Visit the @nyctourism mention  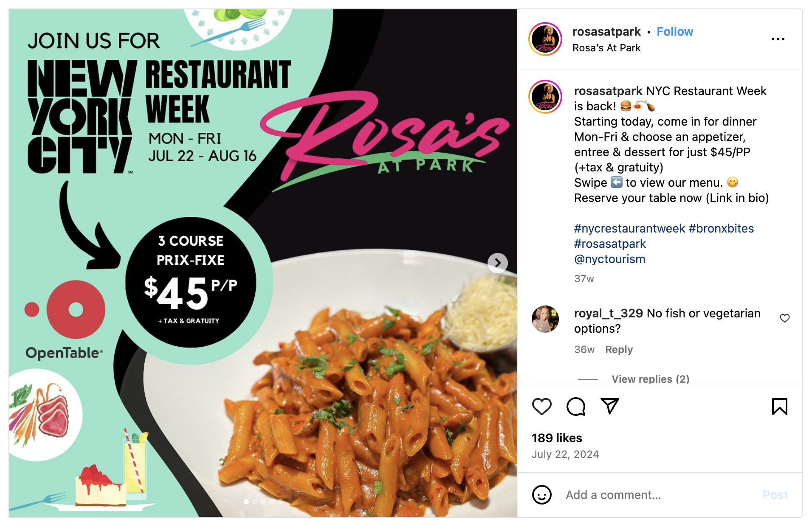609,259
